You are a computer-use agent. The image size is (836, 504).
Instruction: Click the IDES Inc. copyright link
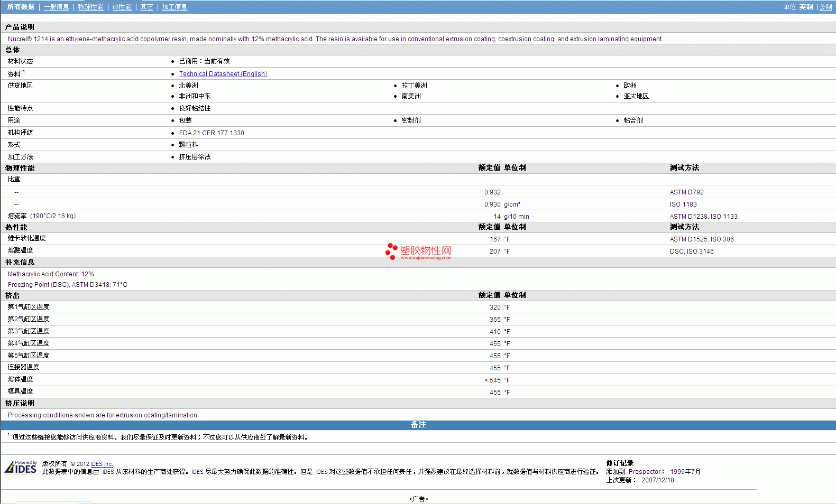(102, 464)
